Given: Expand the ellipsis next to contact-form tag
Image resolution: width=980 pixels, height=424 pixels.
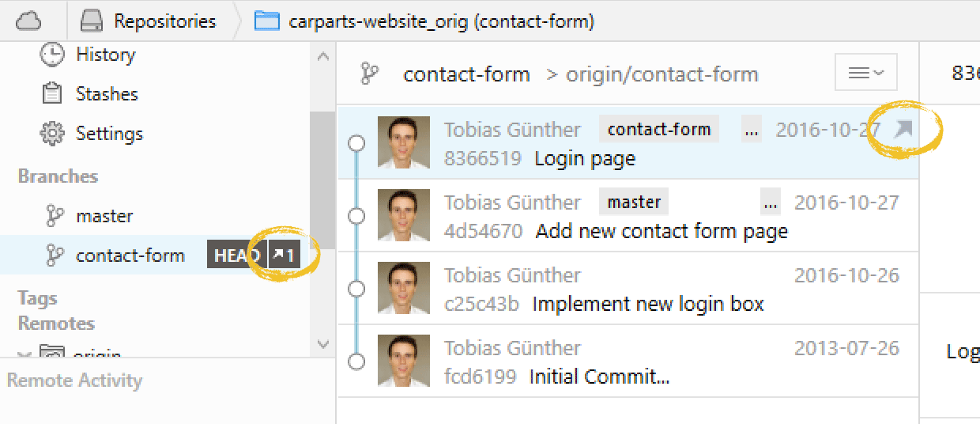Looking at the screenshot, I should tap(752, 130).
